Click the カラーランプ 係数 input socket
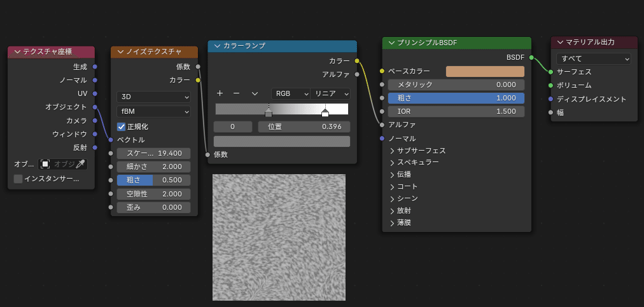644x307 pixels. (x=208, y=154)
